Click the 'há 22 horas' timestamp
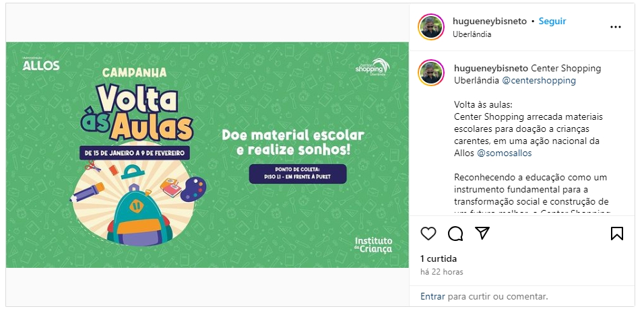The image size is (644, 317). click(x=442, y=272)
